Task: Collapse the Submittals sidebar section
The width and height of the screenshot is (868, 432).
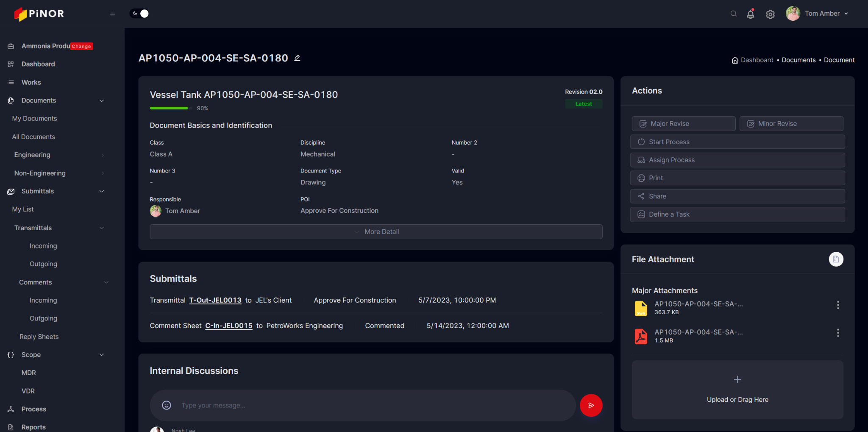Action: click(x=102, y=191)
